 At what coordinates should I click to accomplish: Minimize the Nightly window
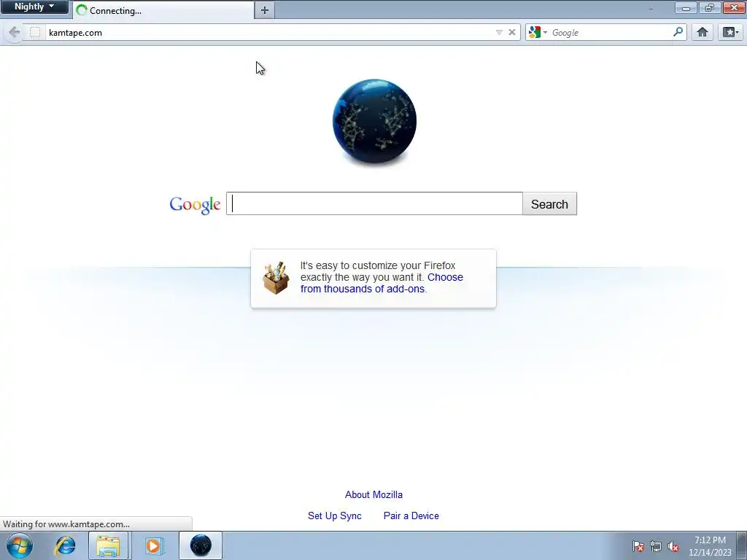pos(686,8)
